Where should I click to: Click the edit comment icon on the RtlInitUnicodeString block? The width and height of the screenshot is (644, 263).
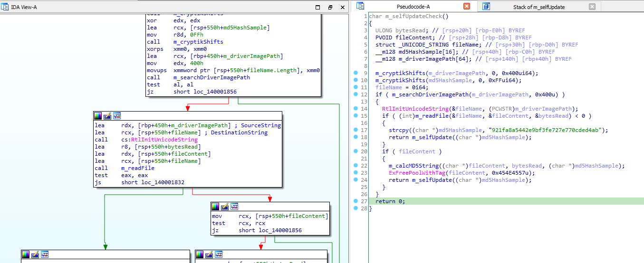pyautogui.click(x=107, y=116)
